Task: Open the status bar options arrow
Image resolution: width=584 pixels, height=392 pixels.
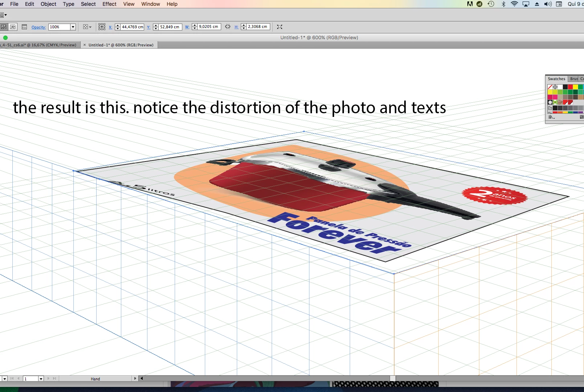Action: (x=135, y=379)
